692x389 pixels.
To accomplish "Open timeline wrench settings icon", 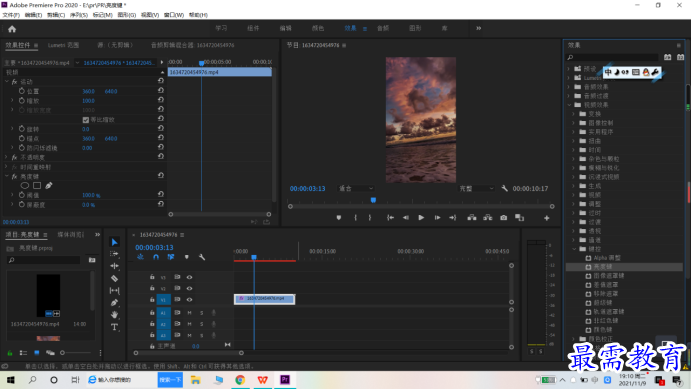I will pos(202,257).
